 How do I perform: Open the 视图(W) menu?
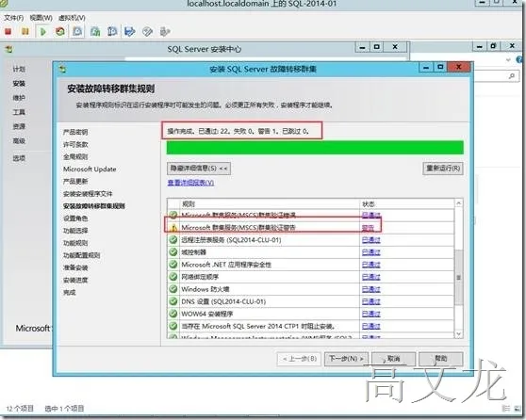point(41,18)
